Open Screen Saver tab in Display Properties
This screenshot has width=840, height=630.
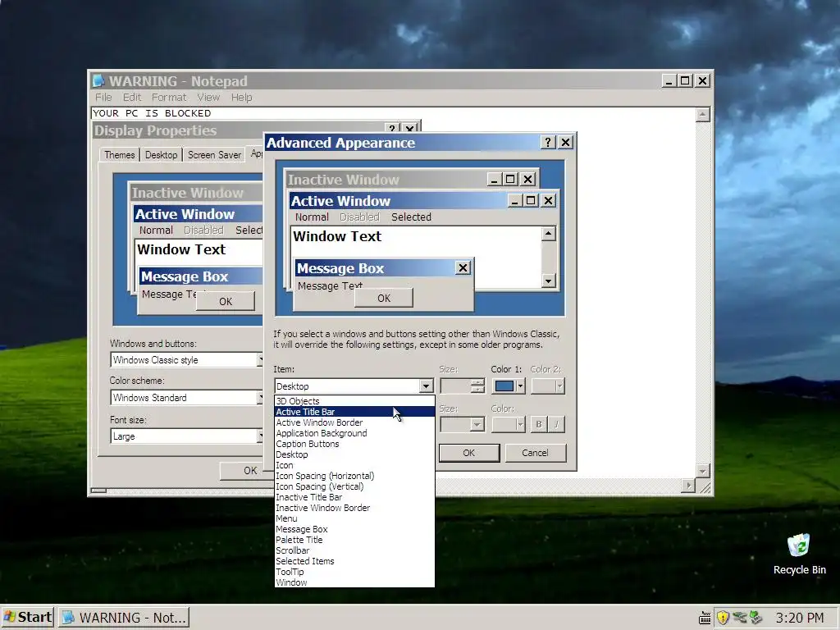point(214,155)
